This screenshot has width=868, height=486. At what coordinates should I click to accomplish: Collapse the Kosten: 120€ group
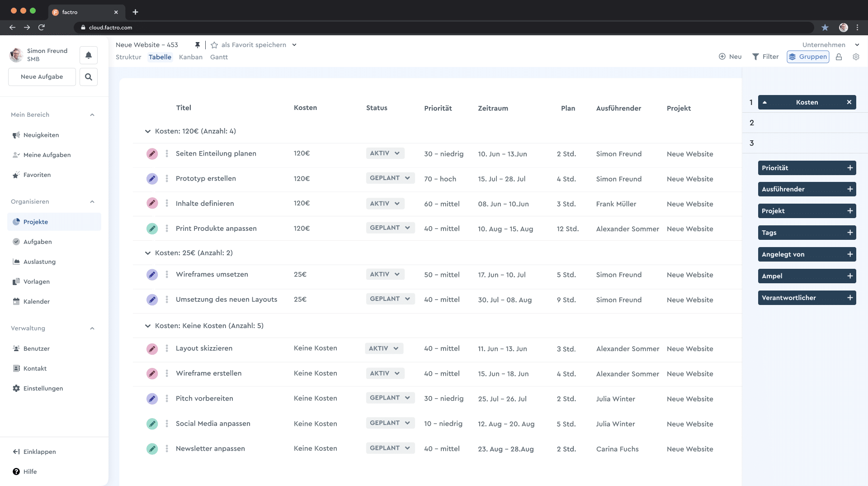(147, 131)
